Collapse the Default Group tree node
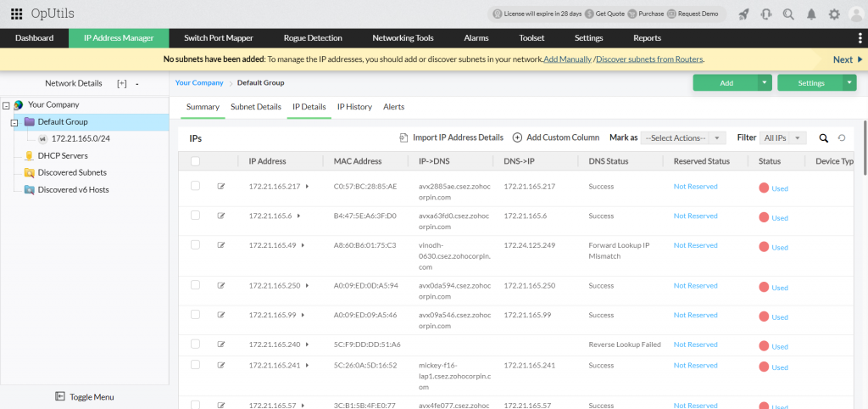 pos(14,122)
